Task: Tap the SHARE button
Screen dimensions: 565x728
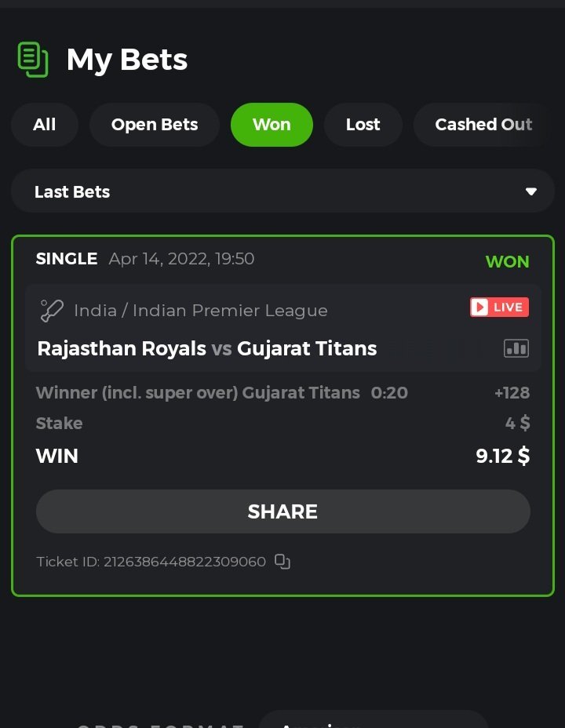Action: pyautogui.click(x=282, y=511)
